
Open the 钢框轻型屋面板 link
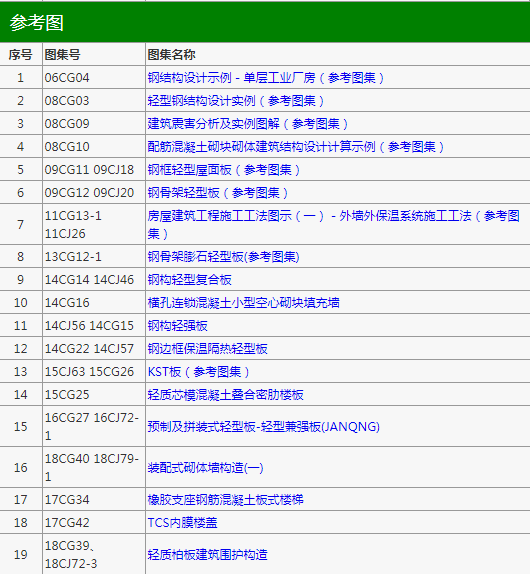224,170
